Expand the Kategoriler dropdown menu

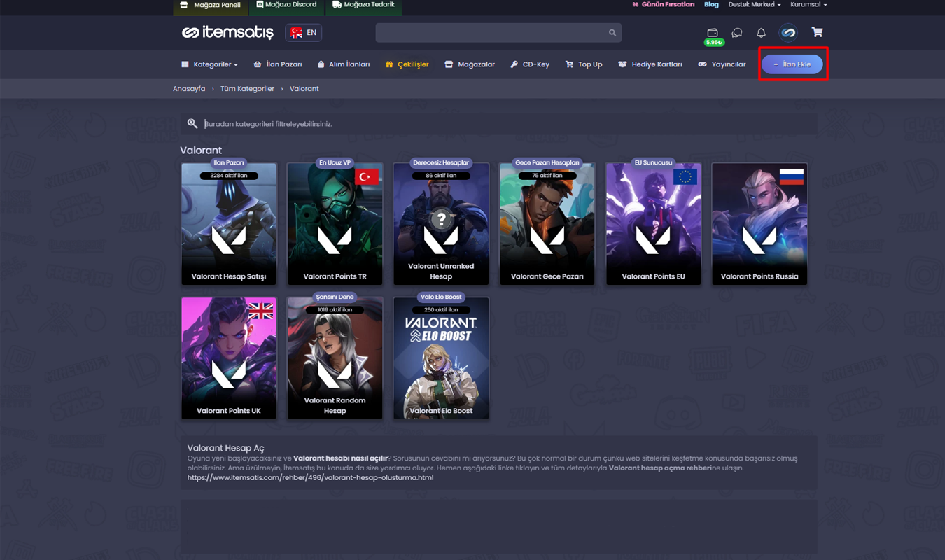[210, 64]
